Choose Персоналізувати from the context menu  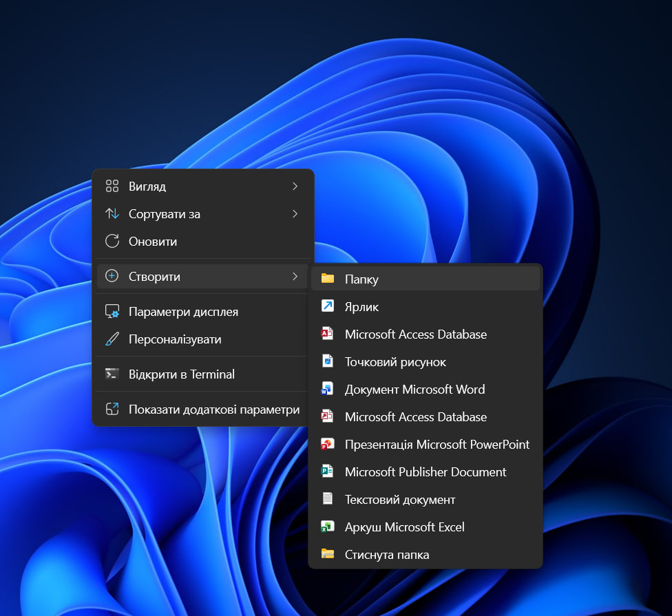click(202, 339)
